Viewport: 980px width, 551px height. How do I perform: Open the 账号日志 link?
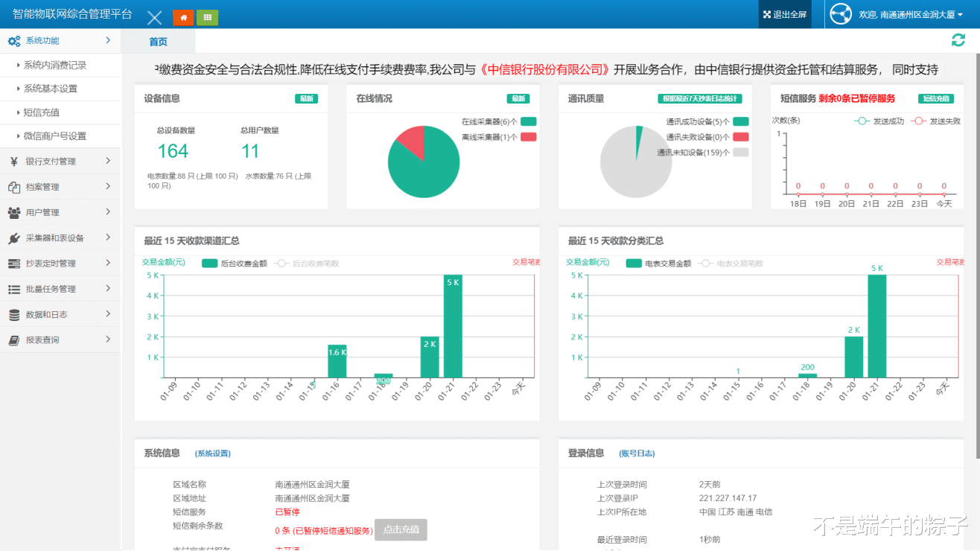click(x=637, y=453)
